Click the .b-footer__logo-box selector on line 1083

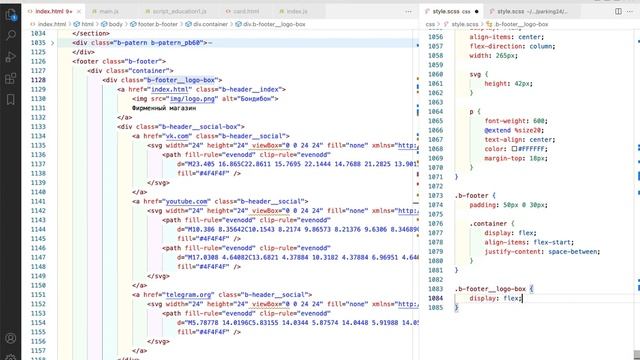(x=490, y=289)
